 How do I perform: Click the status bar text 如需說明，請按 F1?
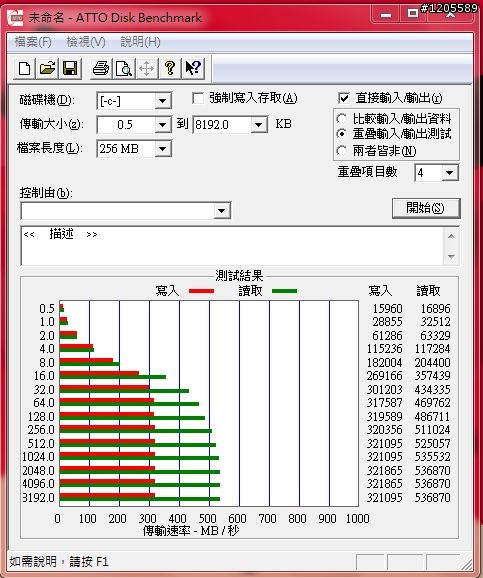[59, 562]
